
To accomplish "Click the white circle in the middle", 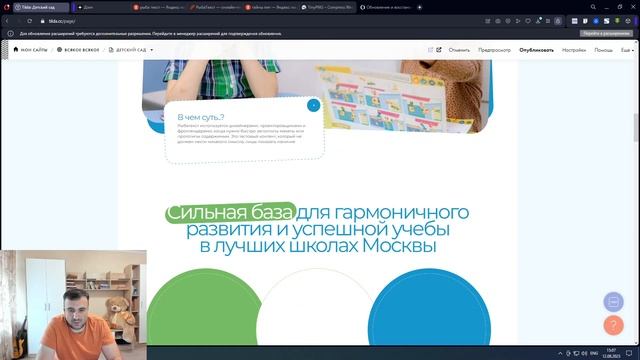I will pos(316,307).
